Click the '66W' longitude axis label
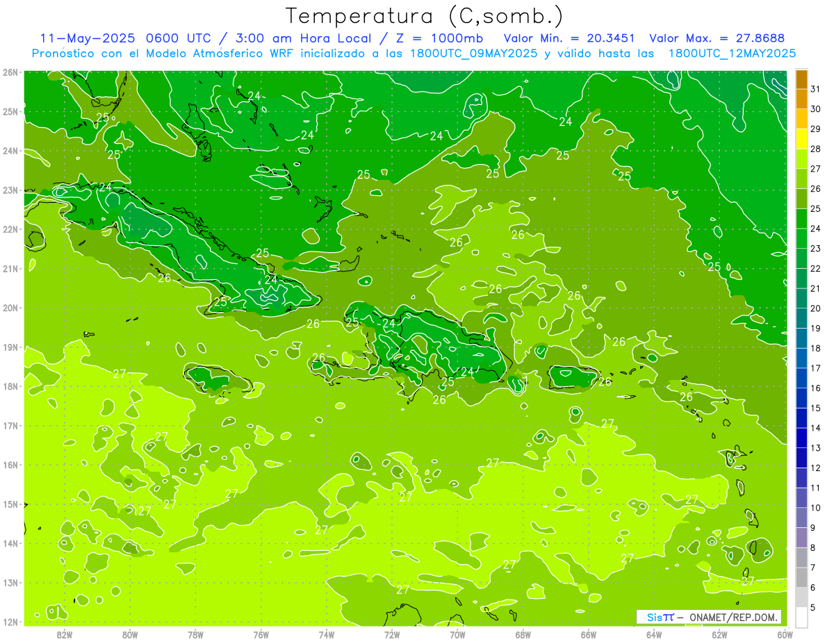Screen dimensions: 834x644 [588, 634]
